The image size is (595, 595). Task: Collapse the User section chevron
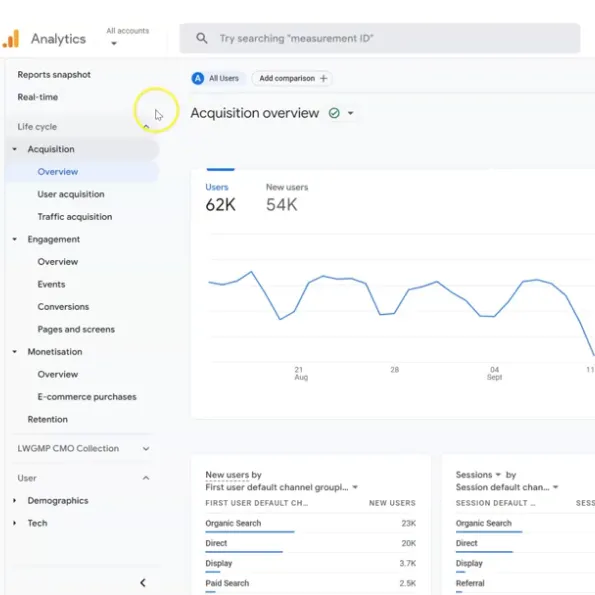tap(146, 478)
